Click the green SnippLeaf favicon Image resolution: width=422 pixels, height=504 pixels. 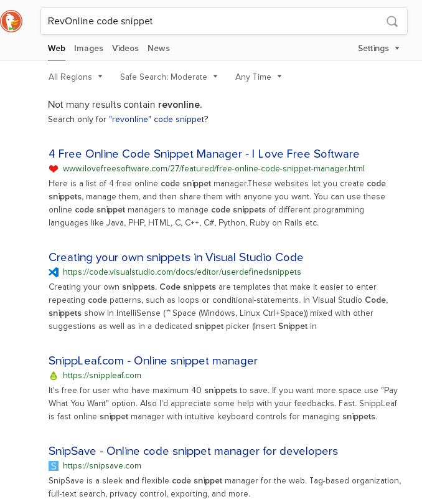point(54,376)
